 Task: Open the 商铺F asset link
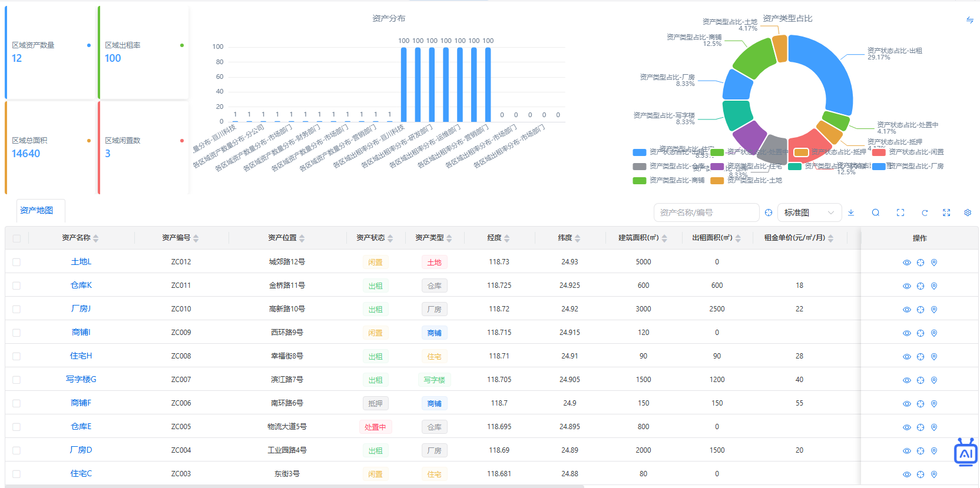tap(81, 403)
